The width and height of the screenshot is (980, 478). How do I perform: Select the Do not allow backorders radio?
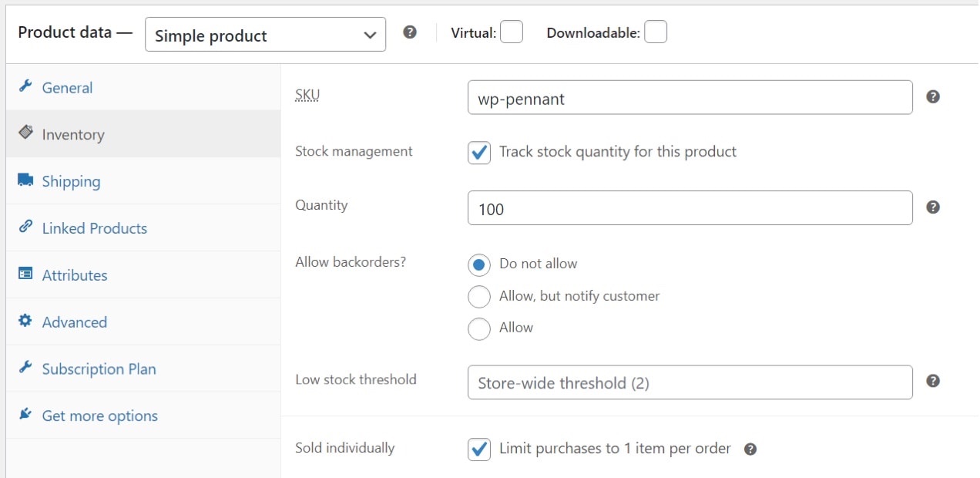click(x=479, y=265)
